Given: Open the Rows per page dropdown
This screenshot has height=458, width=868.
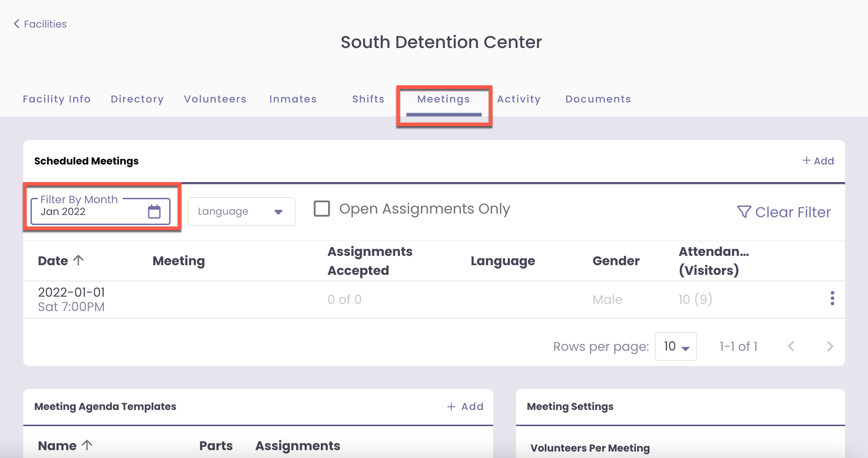Looking at the screenshot, I should [676, 346].
